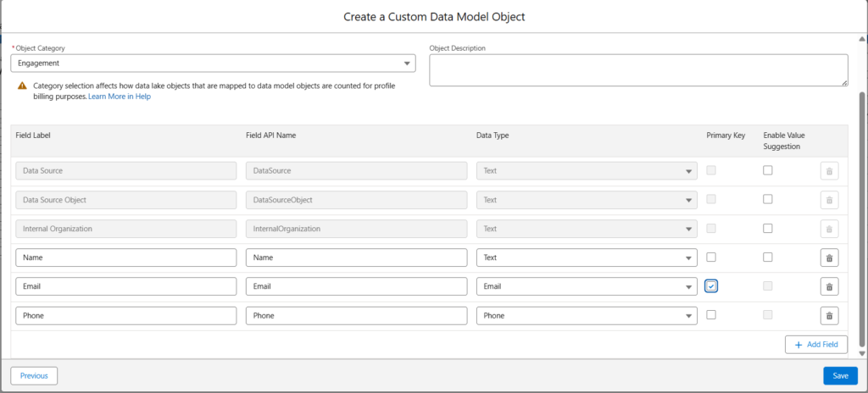Image resolution: width=868 pixels, height=393 pixels.
Task: Enable Value Suggestion for Data Source
Action: point(768,170)
